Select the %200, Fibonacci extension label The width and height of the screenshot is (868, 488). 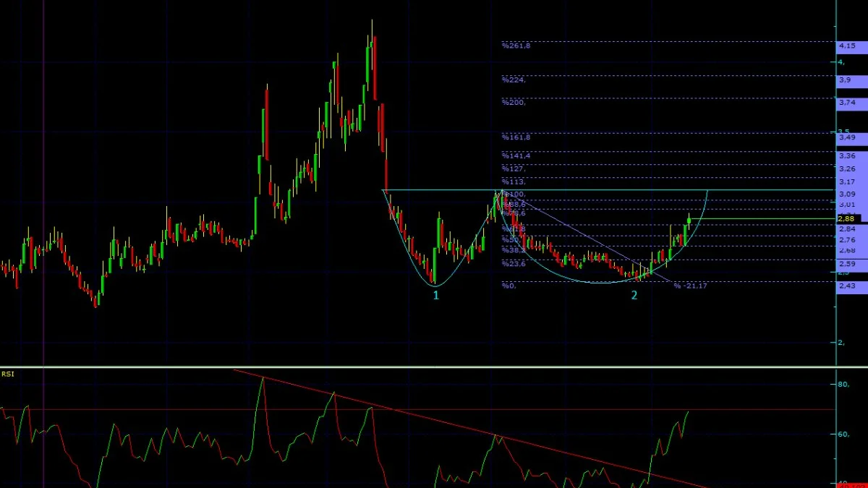click(514, 103)
